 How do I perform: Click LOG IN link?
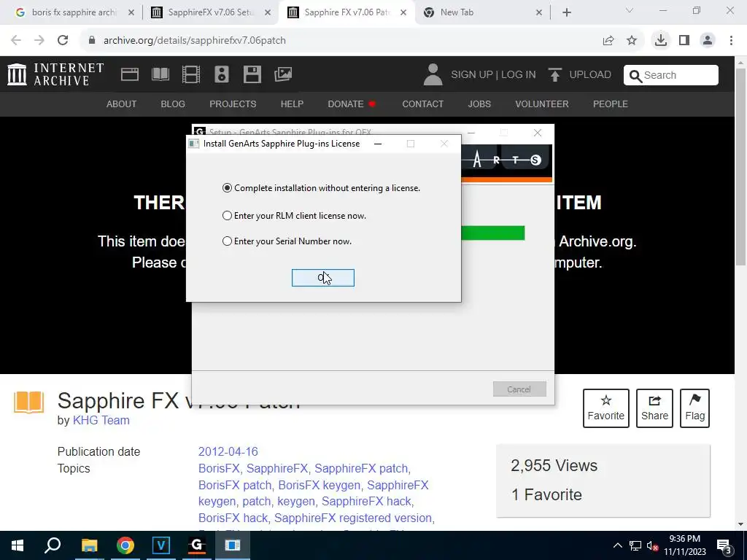click(x=519, y=75)
